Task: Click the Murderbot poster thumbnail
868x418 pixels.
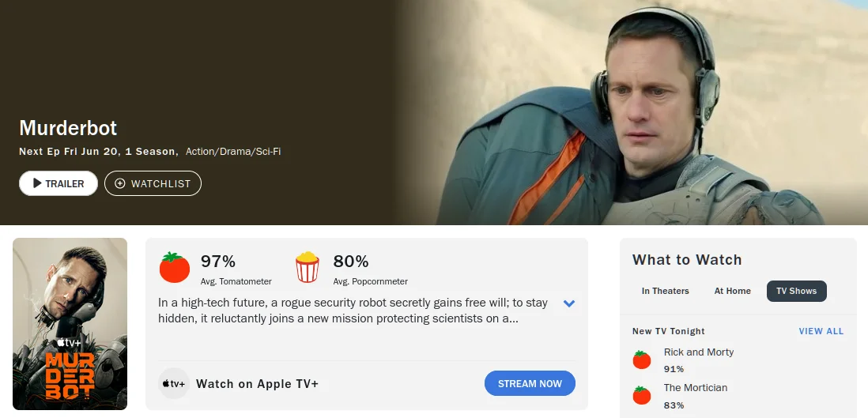Action: pyautogui.click(x=70, y=324)
